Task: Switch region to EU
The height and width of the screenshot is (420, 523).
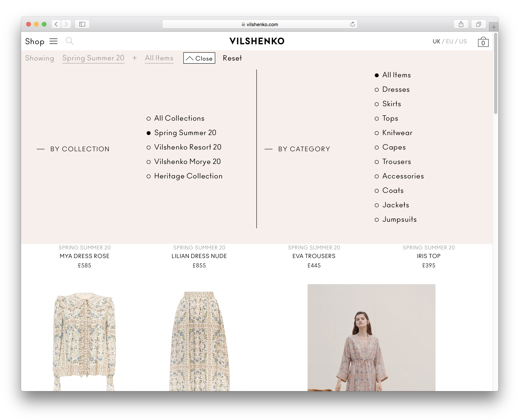Action: (449, 41)
